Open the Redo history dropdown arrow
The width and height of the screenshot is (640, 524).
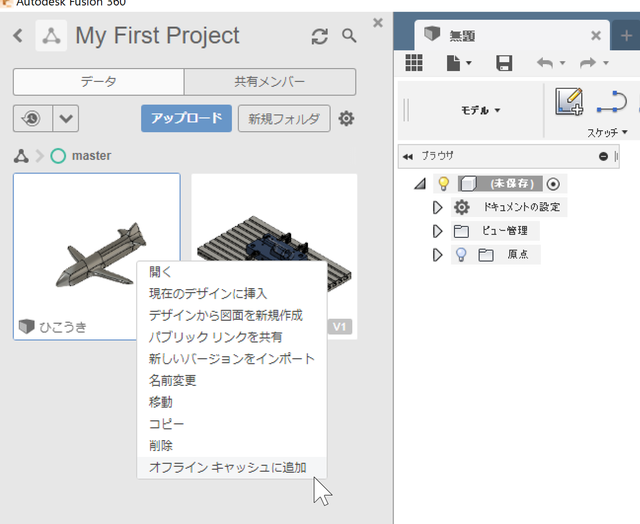pos(606,63)
